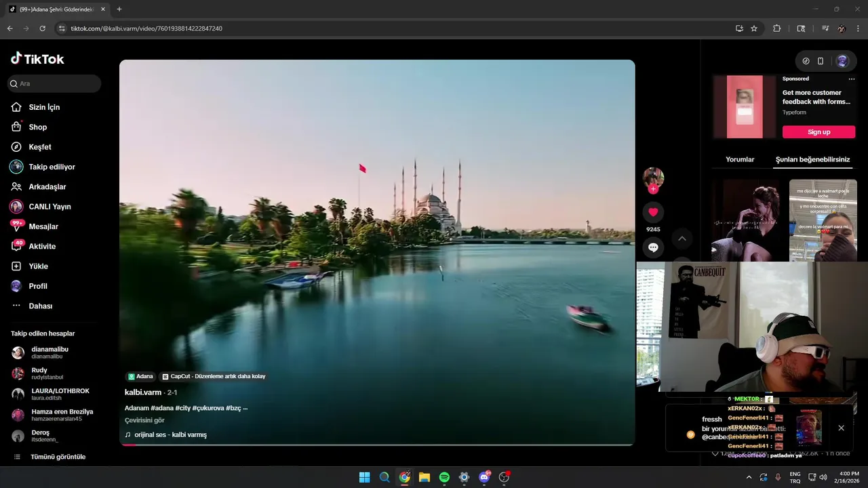868x488 pixels.
Task: Bookmark this page with star icon
Action: 754,28
